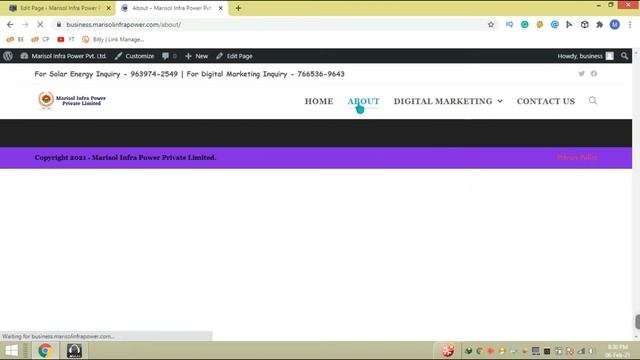Open the Chrome extensions puzzle icon
This screenshot has height=360, width=640.
(600, 24)
